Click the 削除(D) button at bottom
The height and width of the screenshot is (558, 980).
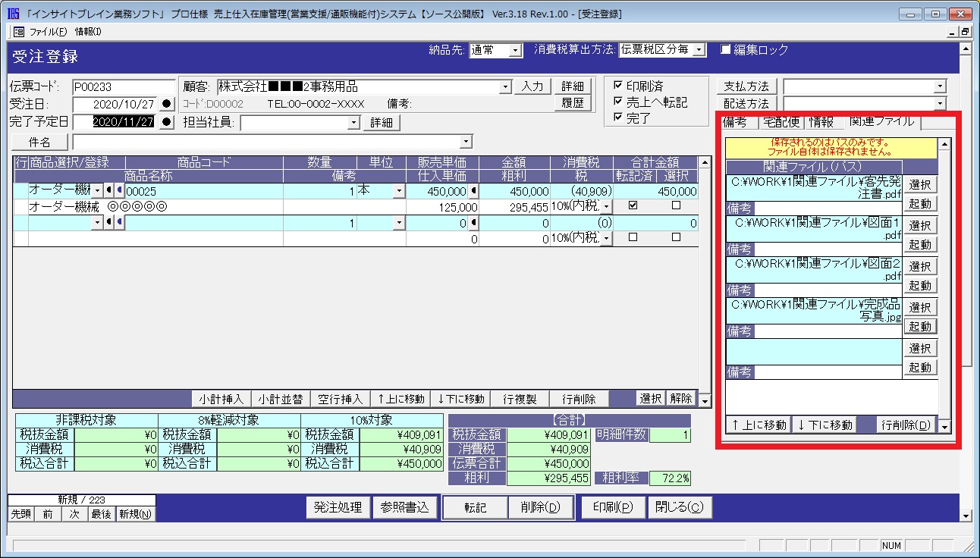pos(541,508)
